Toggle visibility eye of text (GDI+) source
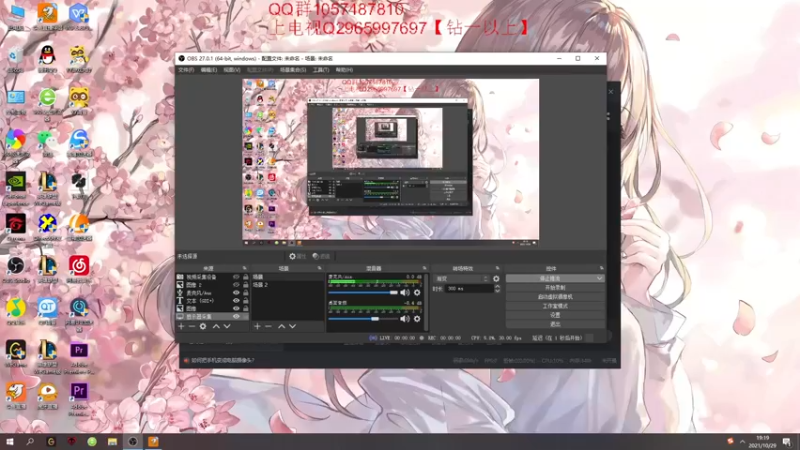 pyautogui.click(x=236, y=301)
